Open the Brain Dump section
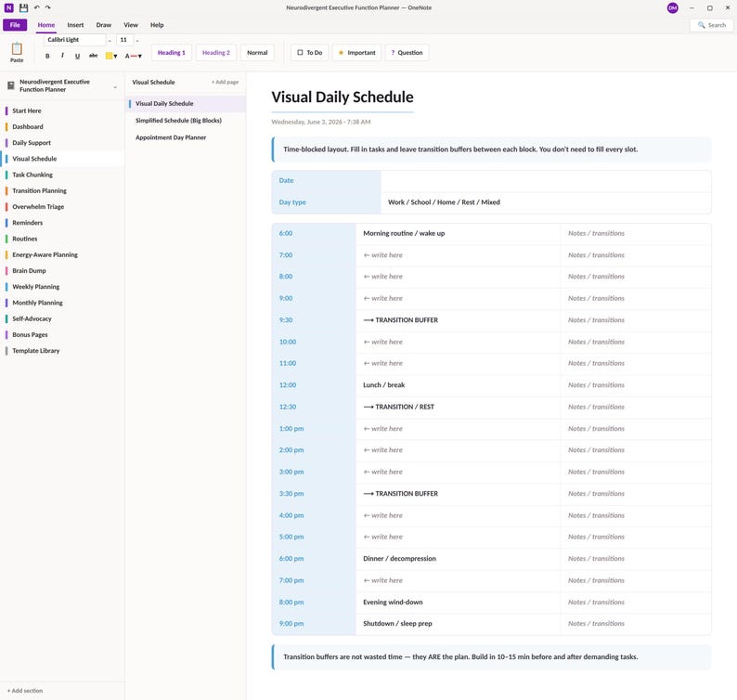The height and width of the screenshot is (700, 737). (x=62, y=271)
